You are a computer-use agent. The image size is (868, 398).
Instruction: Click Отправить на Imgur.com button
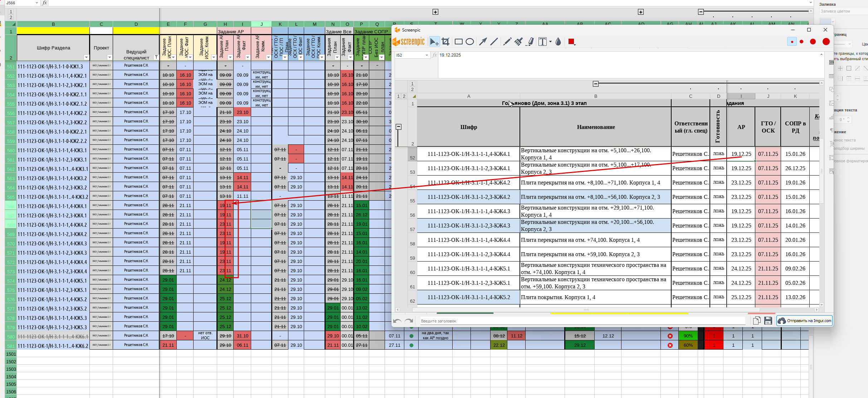click(x=804, y=321)
